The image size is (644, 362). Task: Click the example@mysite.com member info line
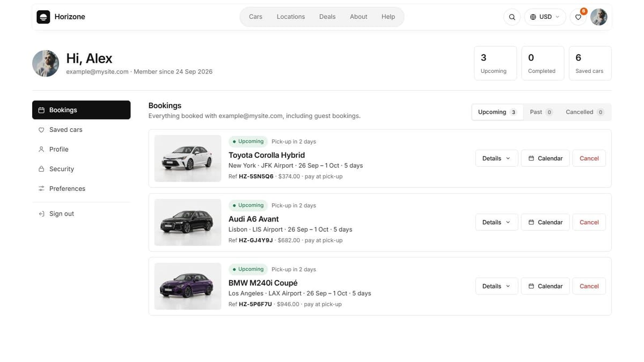click(x=139, y=71)
